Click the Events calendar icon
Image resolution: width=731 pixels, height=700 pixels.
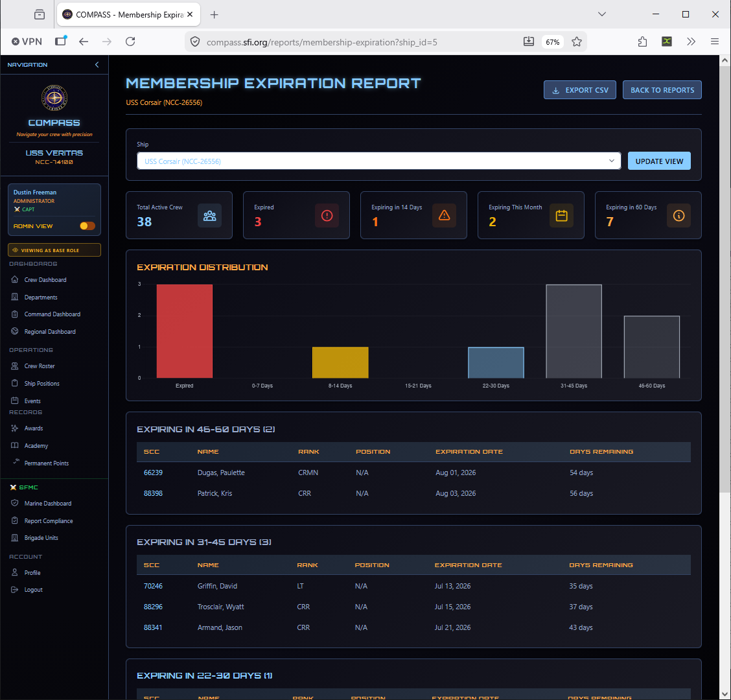[x=15, y=401]
